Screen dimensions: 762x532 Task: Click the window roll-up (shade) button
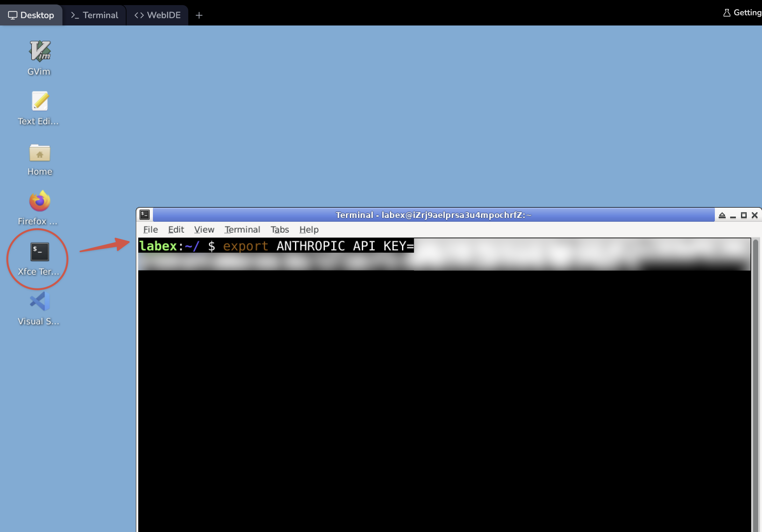[x=722, y=215]
